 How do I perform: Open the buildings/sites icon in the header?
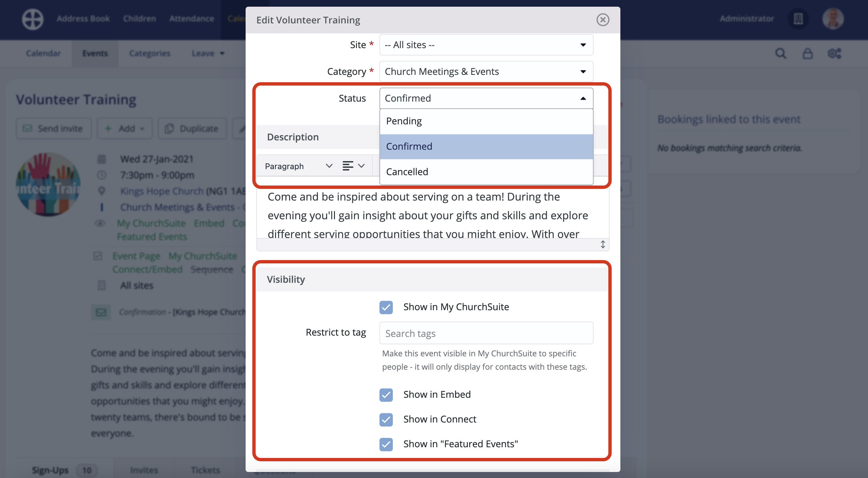tap(798, 19)
